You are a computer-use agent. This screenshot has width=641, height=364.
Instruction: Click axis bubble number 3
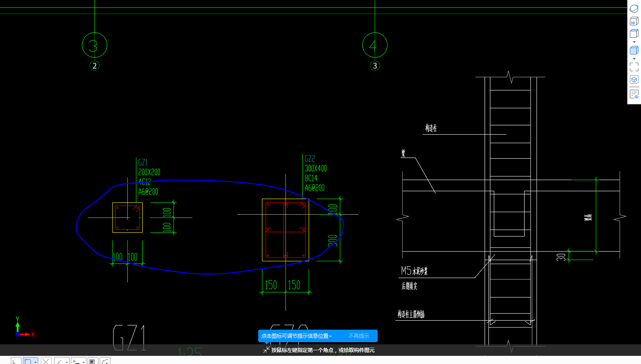(95, 45)
